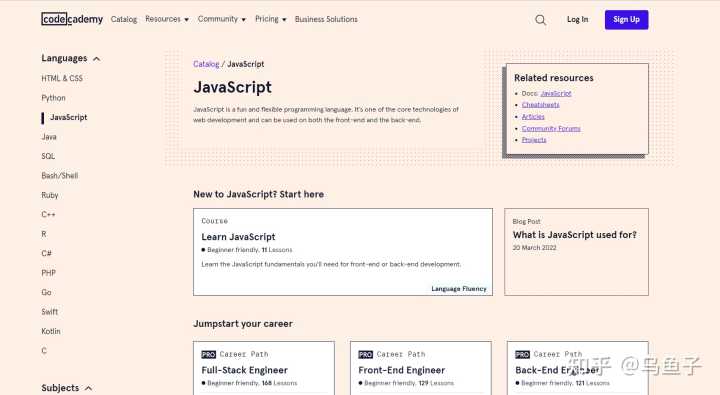Screen dimensions: 720x395
Task: Select Swift in languages list
Action: click(x=50, y=312)
